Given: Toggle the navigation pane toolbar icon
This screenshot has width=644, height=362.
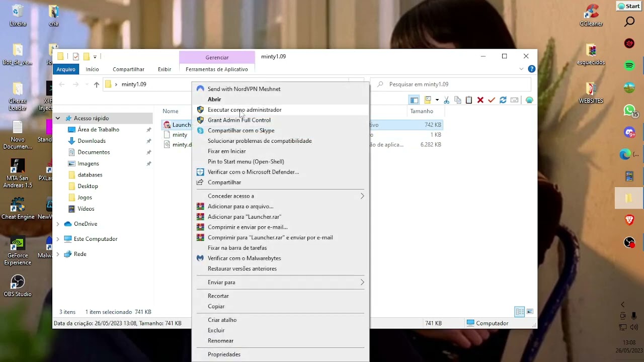Looking at the screenshot, I should pyautogui.click(x=414, y=100).
